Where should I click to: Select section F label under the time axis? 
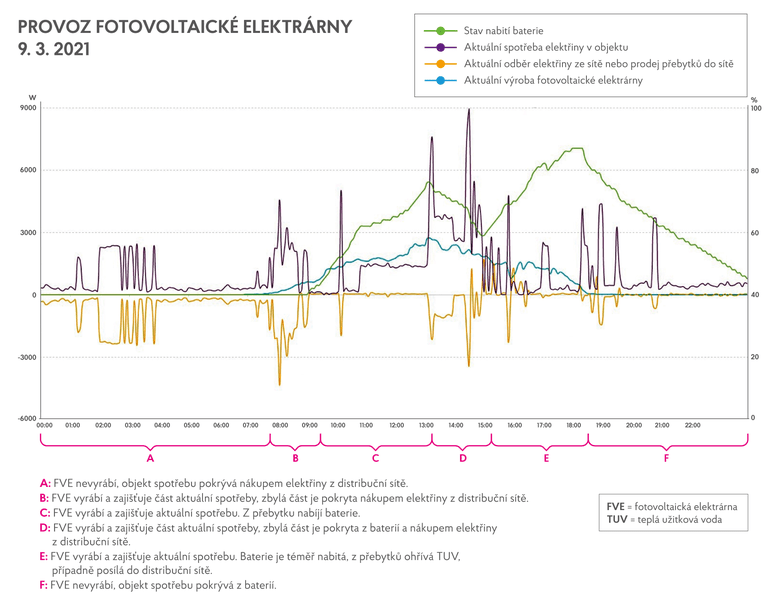(x=667, y=459)
